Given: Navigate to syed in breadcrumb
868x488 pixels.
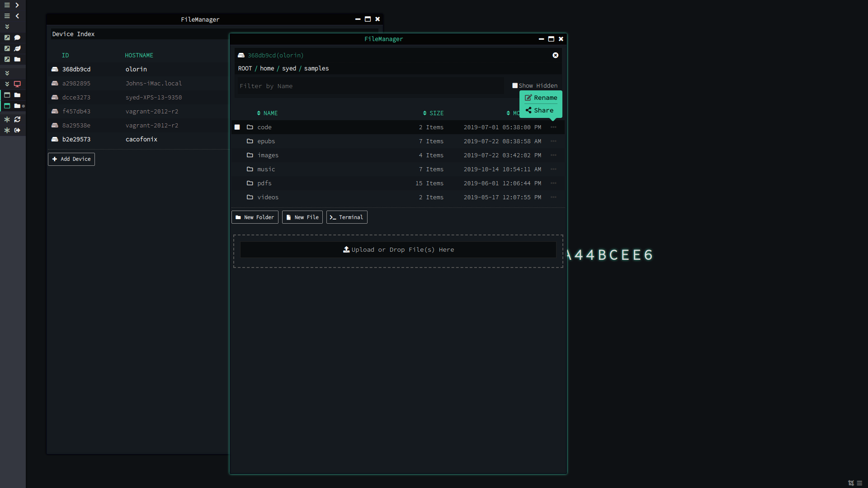Looking at the screenshot, I should pyautogui.click(x=289, y=68).
